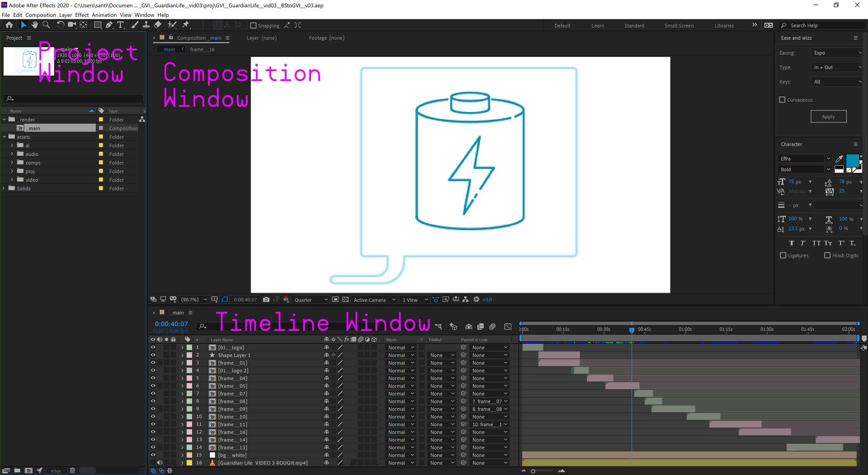Enable motion blur for timeline layers

pyautogui.click(x=492, y=326)
